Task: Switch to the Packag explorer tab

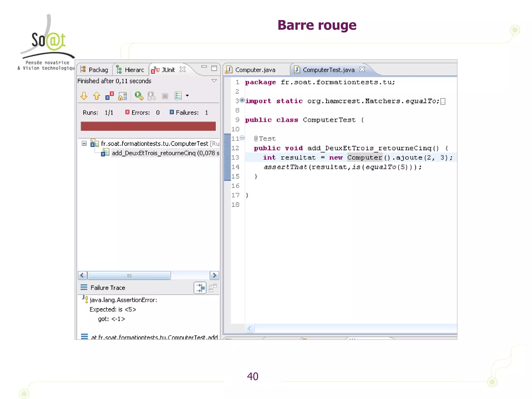Action: (x=95, y=70)
